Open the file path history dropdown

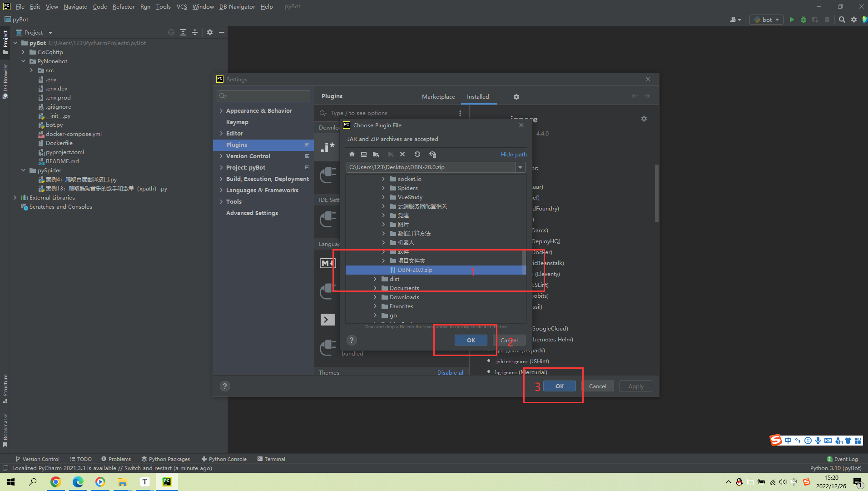521,167
